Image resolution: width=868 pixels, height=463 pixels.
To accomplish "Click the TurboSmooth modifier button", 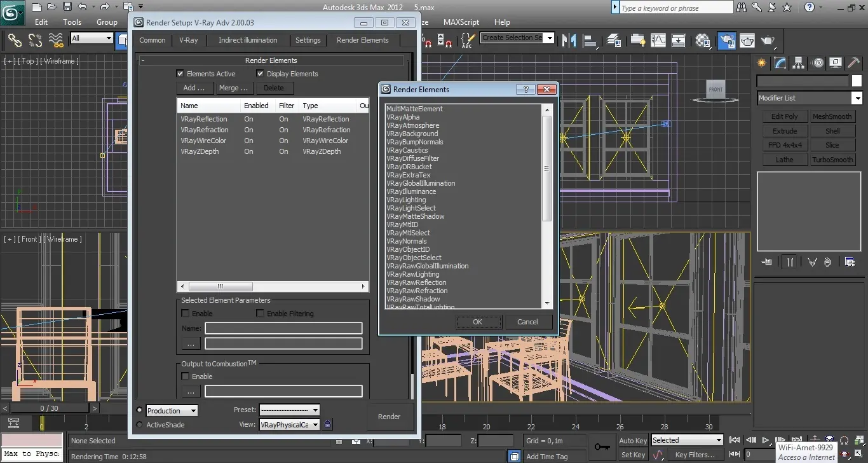I will click(832, 160).
